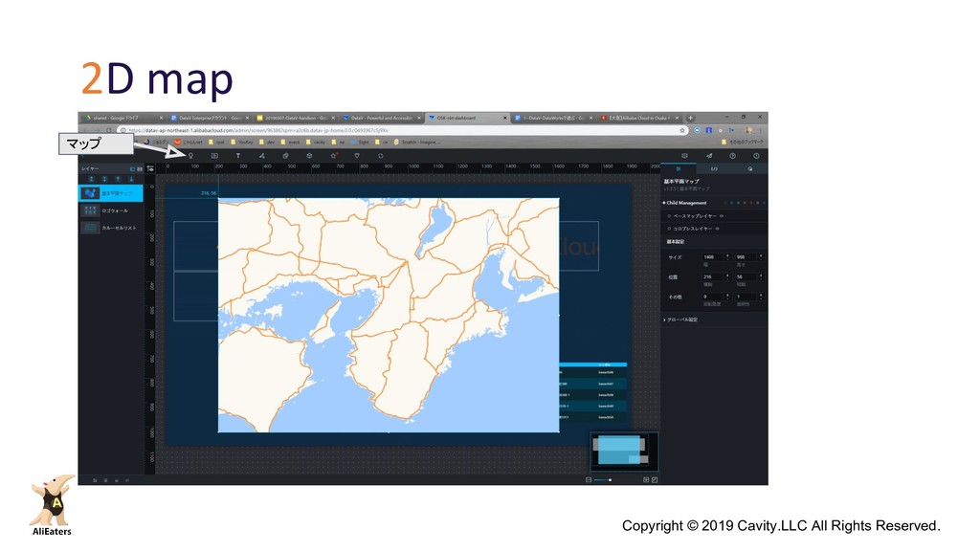Viewport: 980px width, 551px height.
Task: Open the relationship network widget icon
Action: (x=262, y=156)
